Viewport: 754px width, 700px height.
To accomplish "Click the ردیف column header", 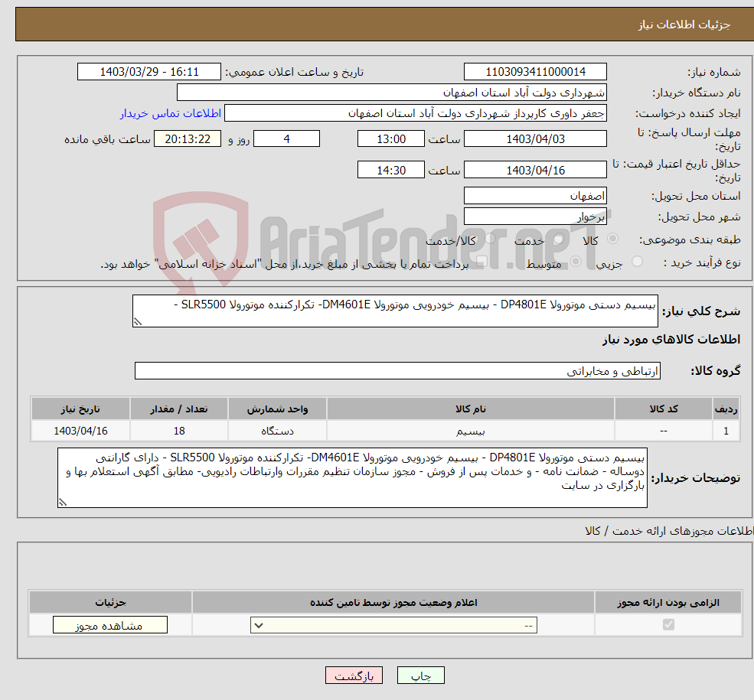I will pos(726,409).
